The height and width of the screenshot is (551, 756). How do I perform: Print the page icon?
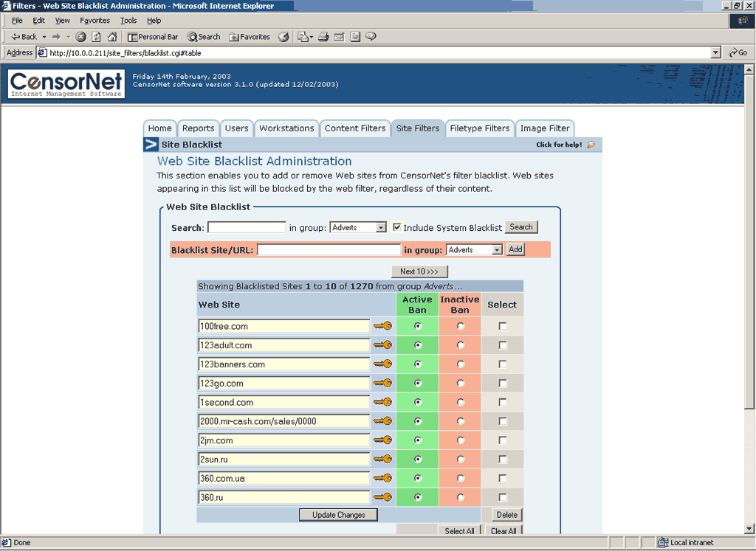point(323,37)
